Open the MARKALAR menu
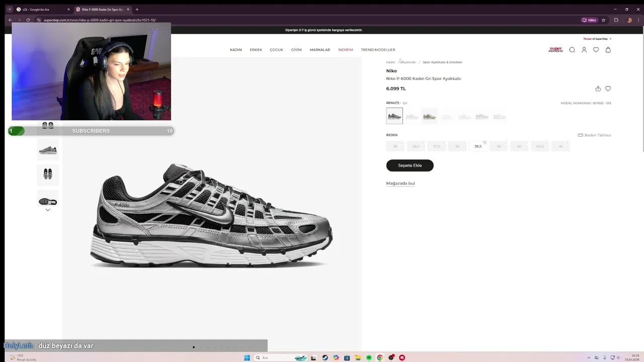 point(320,50)
